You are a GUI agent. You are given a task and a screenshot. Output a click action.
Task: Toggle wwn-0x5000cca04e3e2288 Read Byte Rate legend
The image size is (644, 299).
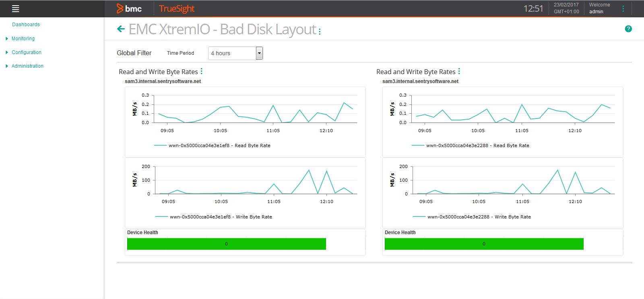pos(470,145)
